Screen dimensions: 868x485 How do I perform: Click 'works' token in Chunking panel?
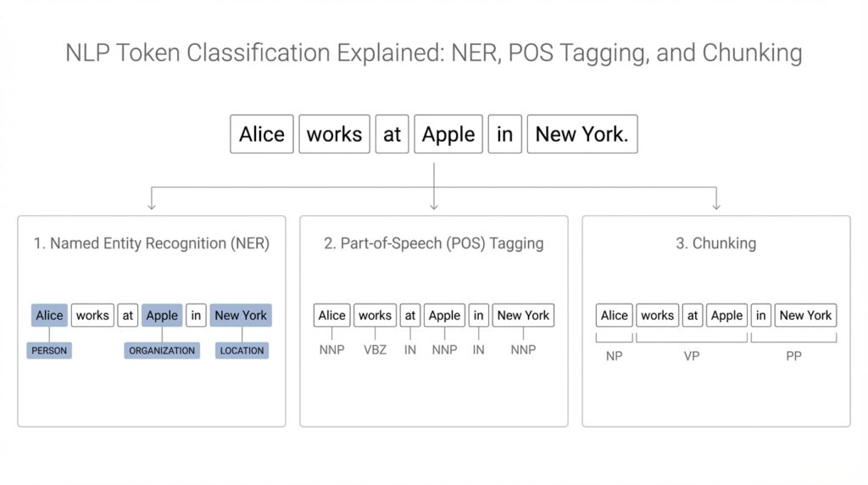tap(657, 315)
